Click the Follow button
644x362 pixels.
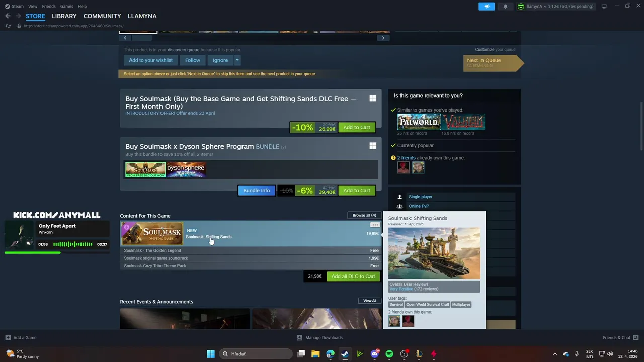[x=192, y=60]
